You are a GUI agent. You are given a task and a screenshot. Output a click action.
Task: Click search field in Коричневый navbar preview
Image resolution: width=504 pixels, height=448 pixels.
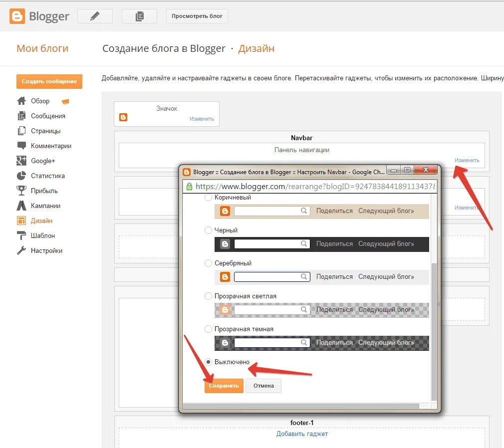click(x=272, y=211)
